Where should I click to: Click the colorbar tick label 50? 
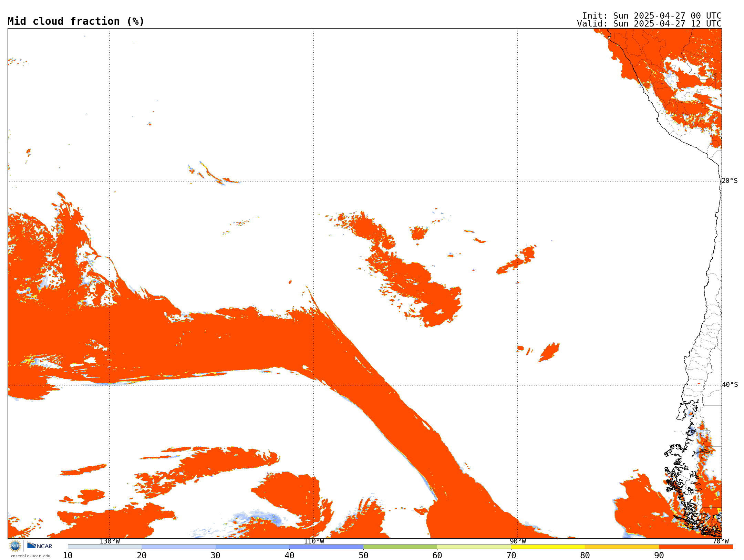click(x=363, y=556)
